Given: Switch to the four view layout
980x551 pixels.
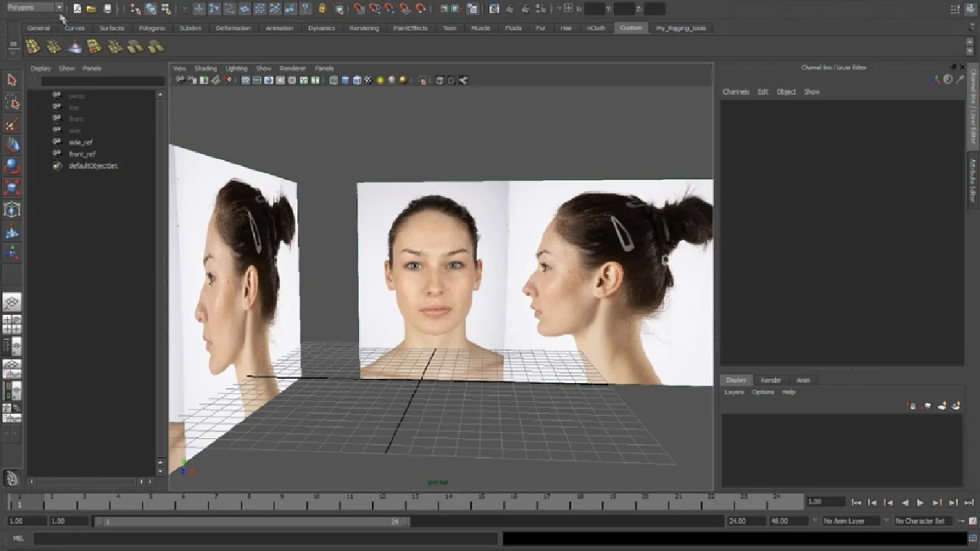Looking at the screenshot, I should point(11,324).
